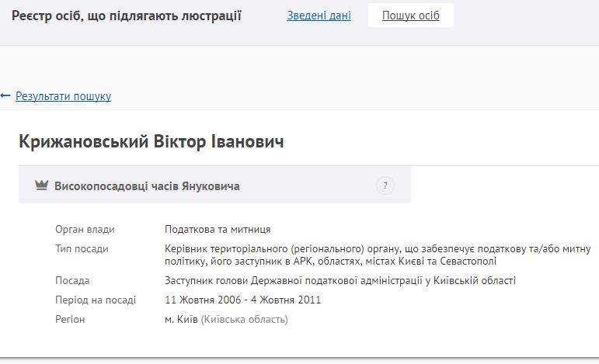
Task: Click the м. Київ region value
Action: (181, 319)
